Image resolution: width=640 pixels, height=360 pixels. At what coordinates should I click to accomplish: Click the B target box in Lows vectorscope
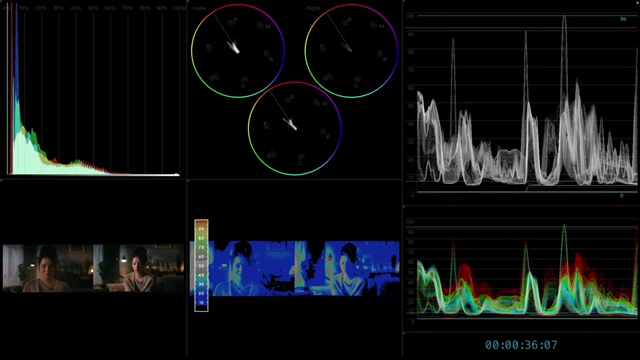click(267, 54)
